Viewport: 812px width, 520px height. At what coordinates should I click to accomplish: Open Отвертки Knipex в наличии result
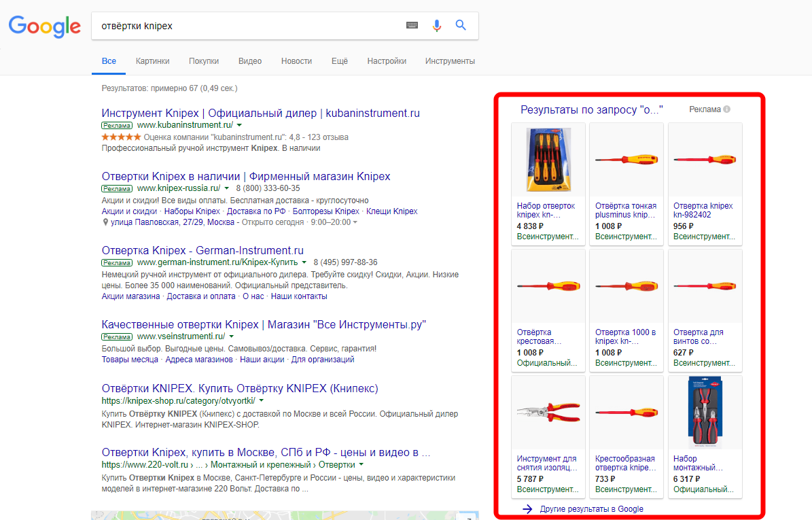(246, 176)
